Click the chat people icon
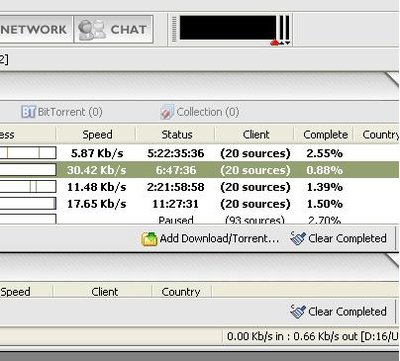400x361 pixels. pyautogui.click(x=91, y=30)
